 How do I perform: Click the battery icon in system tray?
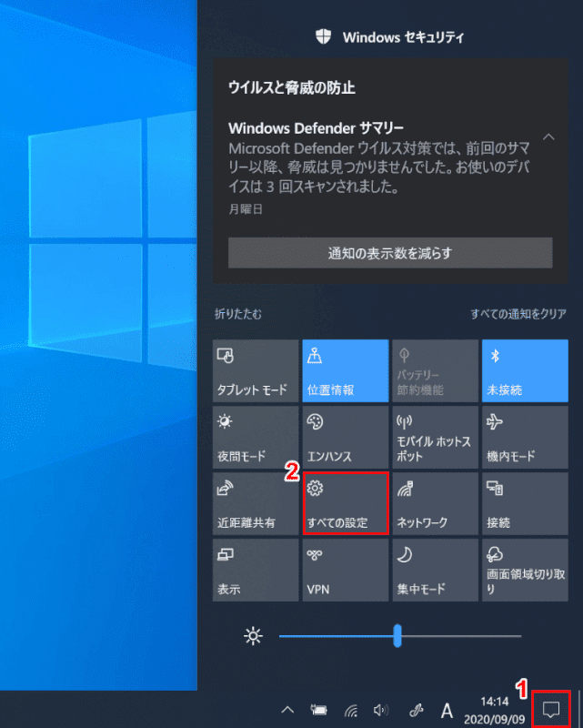coord(319,710)
